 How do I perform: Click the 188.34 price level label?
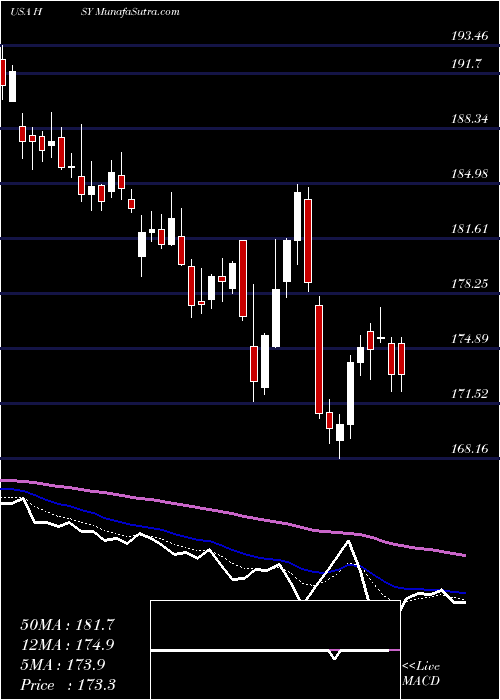pos(470,119)
